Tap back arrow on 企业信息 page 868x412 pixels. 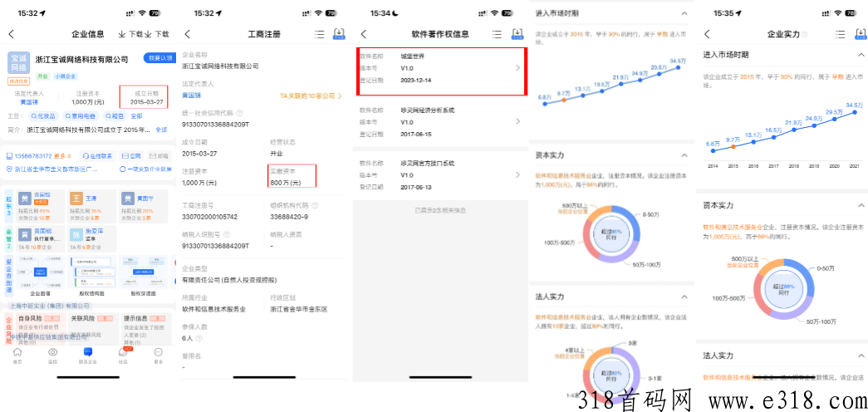pos(11,34)
